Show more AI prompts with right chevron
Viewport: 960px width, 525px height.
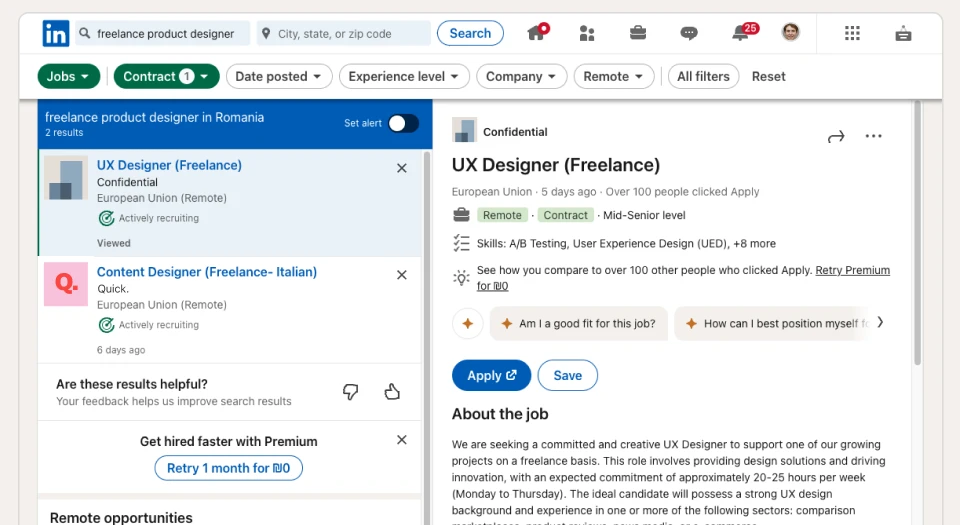pos(880,322)
